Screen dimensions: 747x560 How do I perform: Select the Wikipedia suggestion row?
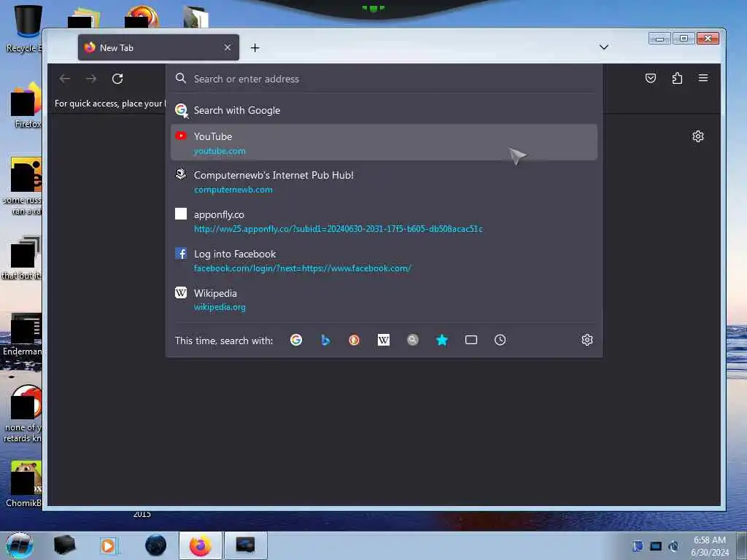pos(384,300)
